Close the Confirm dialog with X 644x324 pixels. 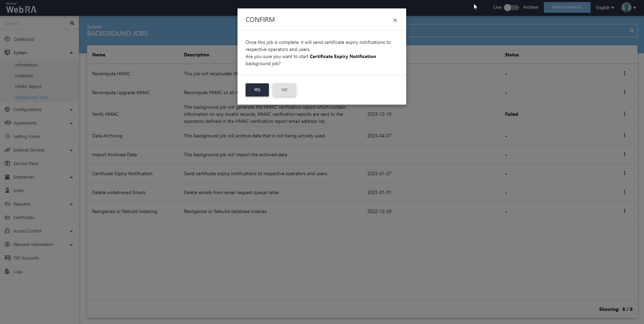coord(395,20)
